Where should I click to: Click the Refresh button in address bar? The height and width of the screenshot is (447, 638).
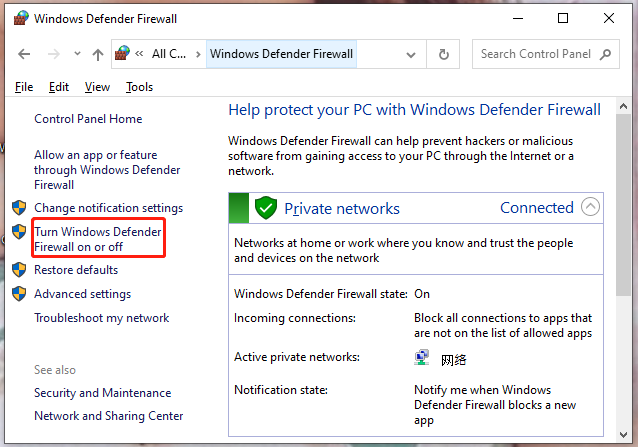444,54
